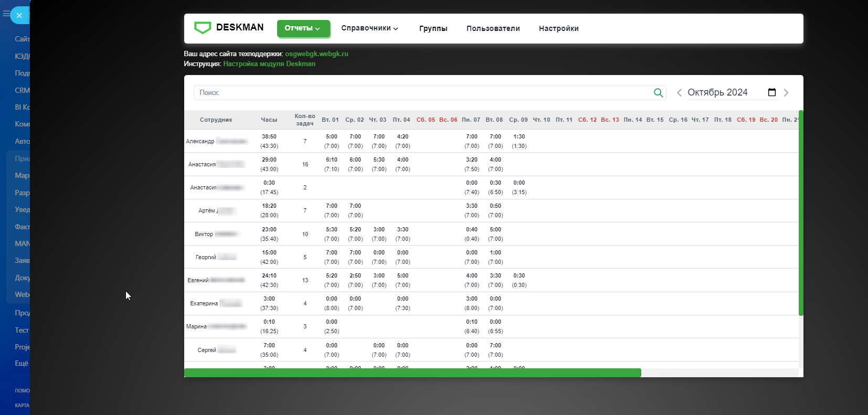
Task: Select employee Виктор in the table
Action: [217, 234]
